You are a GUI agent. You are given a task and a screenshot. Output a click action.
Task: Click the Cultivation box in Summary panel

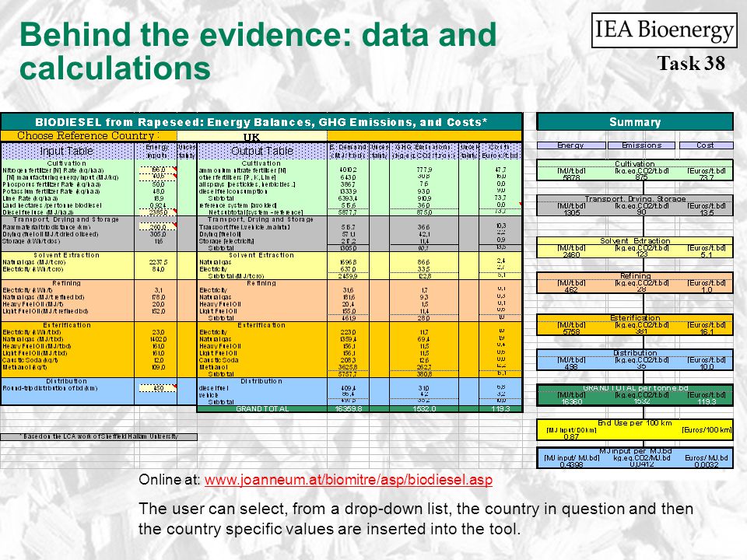click(635, 170)
